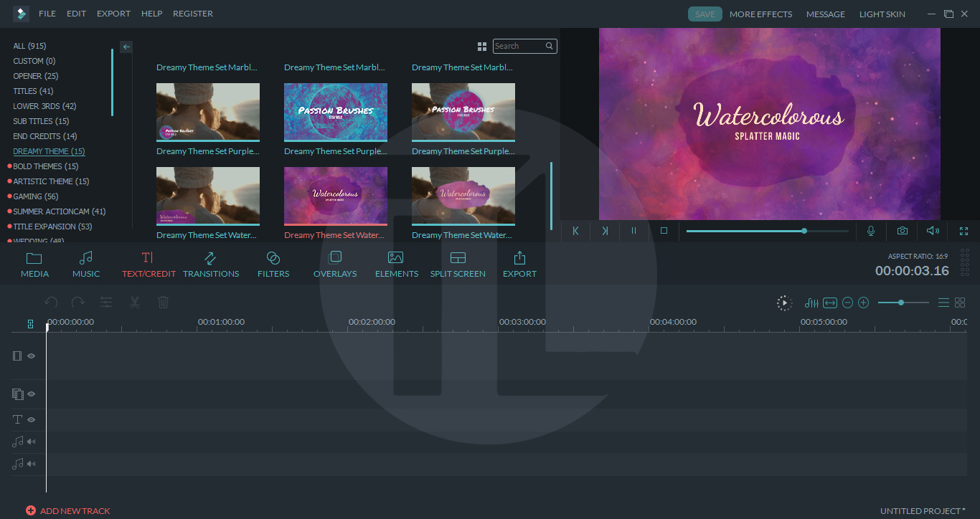This screenshot has width=980, height=519.
Task: Click ADD NEW TRACK
Action: tap(67, 510)
